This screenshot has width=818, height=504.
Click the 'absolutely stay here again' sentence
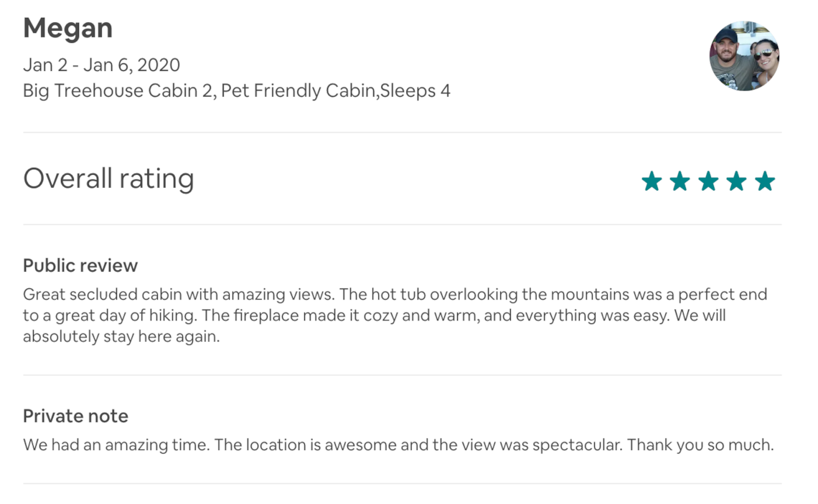121,336
